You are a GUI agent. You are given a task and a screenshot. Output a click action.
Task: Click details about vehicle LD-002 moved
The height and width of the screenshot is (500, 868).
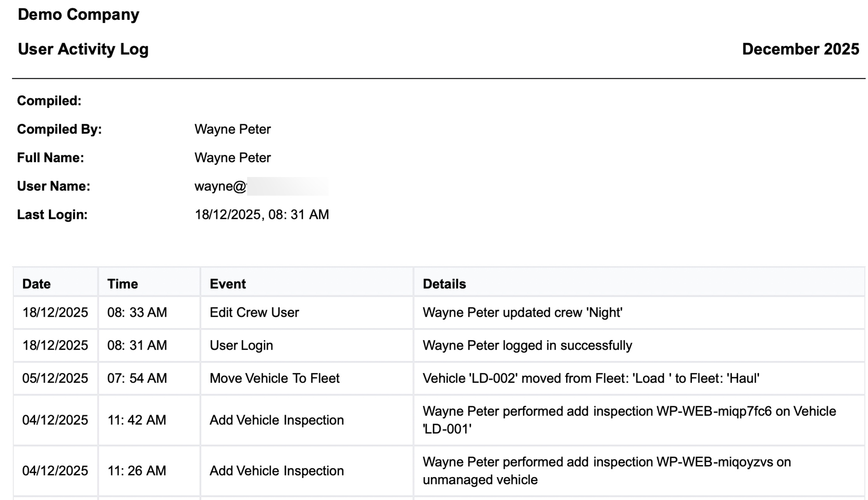click(591, 378)
